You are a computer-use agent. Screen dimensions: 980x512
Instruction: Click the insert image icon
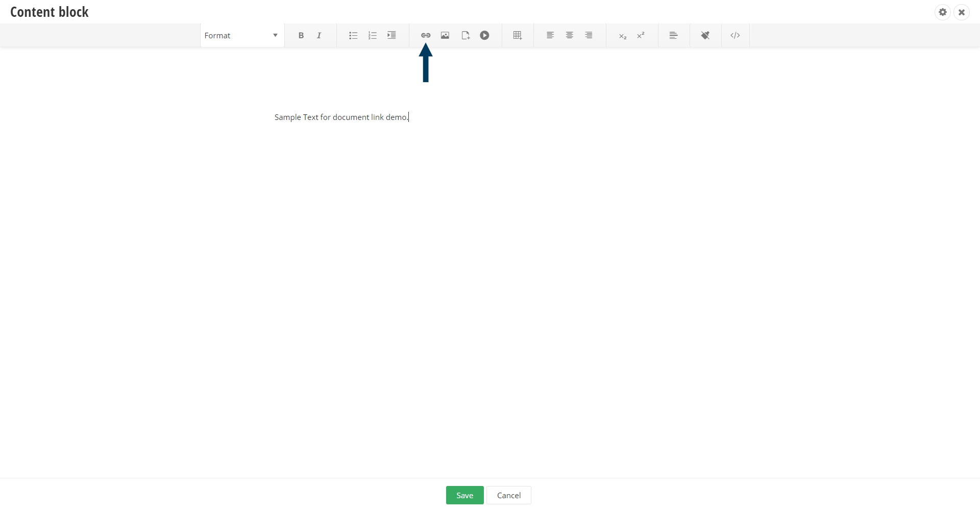(445, 35)
